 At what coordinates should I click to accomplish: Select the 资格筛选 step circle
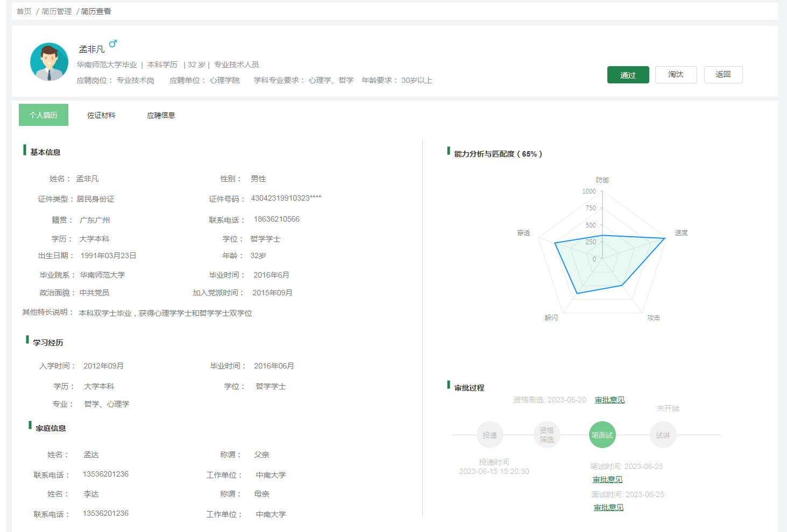(x=547, y=435)
